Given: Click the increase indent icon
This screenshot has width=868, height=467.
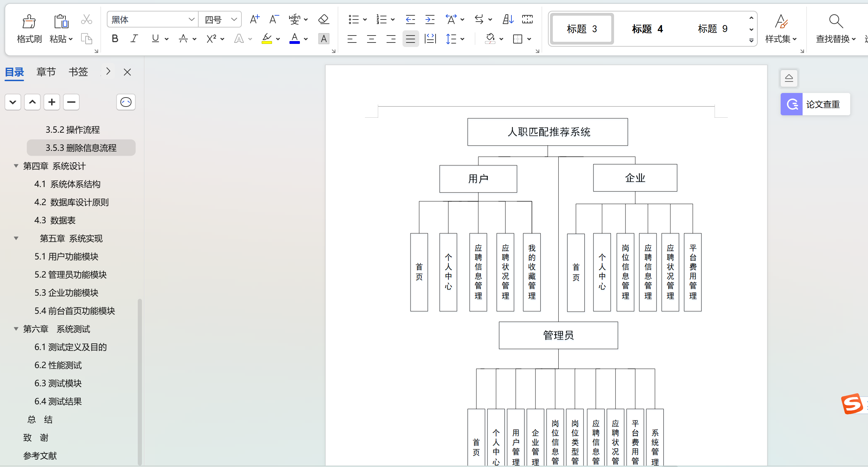Looking at the screenshot, I should (x=430, y=20).
